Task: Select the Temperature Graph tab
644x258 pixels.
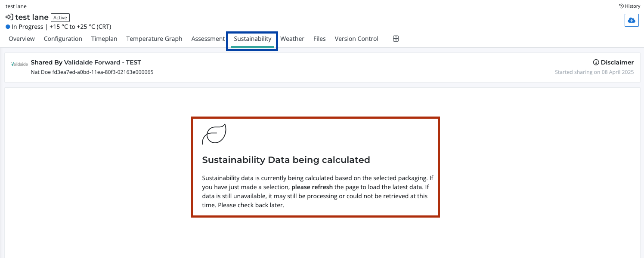Action: pos(154,39)
